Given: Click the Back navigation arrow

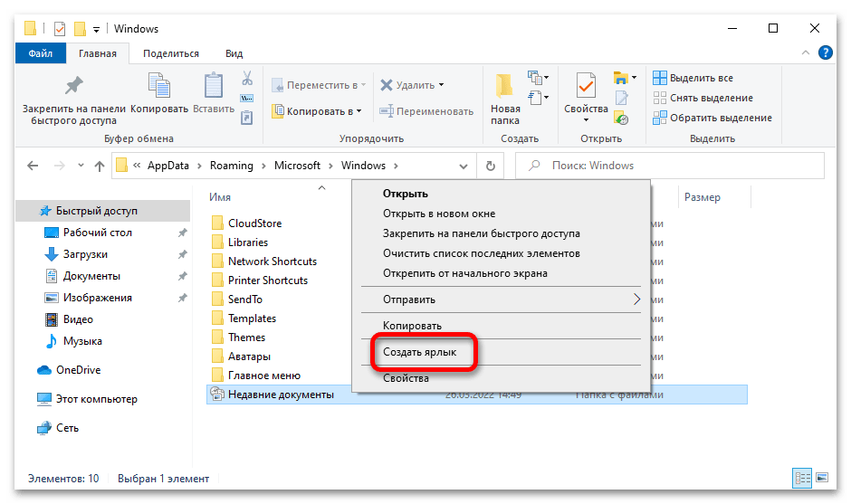Looking at the screenshot, I should pos(33,166).
